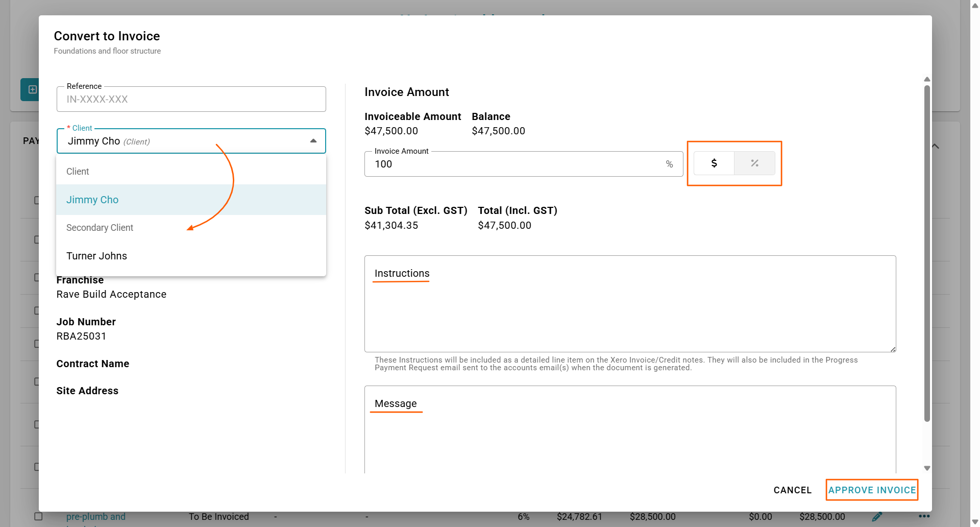Switch invoice amount to dollar mode
The height and width of the screenshot is (527, 980).
point(714,163)
